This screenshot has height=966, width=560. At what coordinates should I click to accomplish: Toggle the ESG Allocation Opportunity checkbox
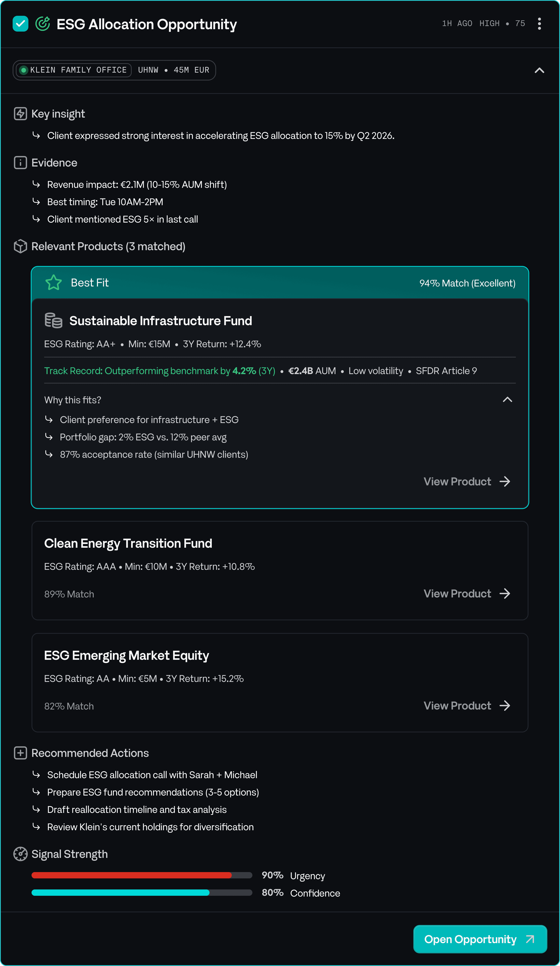pos(20,24)
